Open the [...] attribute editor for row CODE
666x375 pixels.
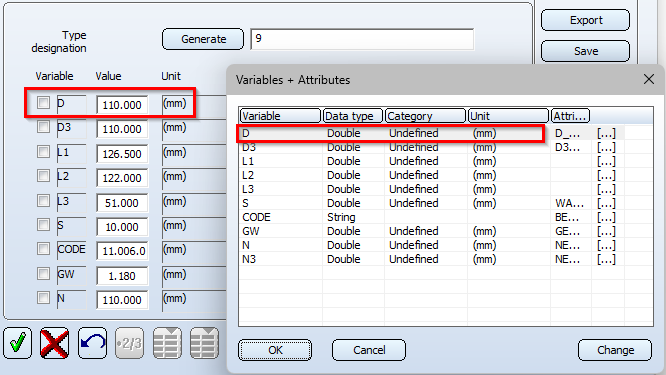pyautogui.click(x=606, y=217)
